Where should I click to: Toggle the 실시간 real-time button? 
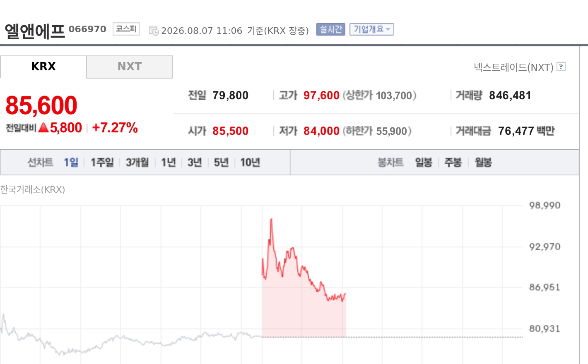pyautogui.click(x=331, y=29)
